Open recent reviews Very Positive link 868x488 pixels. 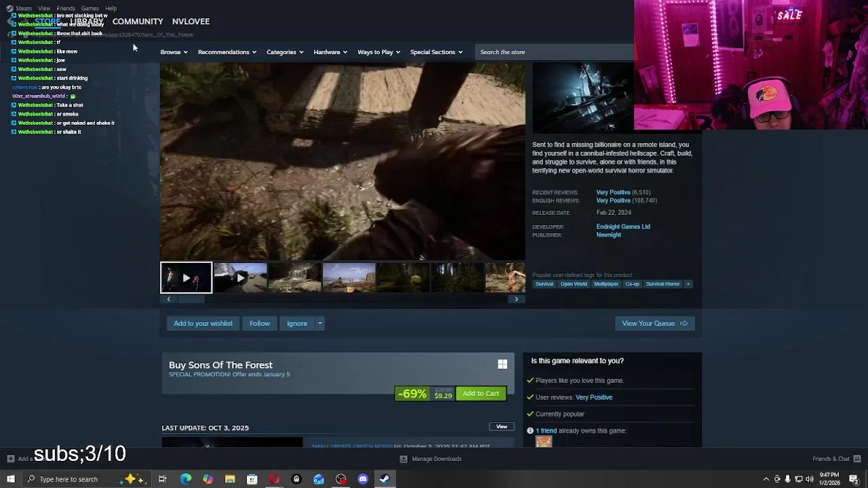click(x=613, y=192)
